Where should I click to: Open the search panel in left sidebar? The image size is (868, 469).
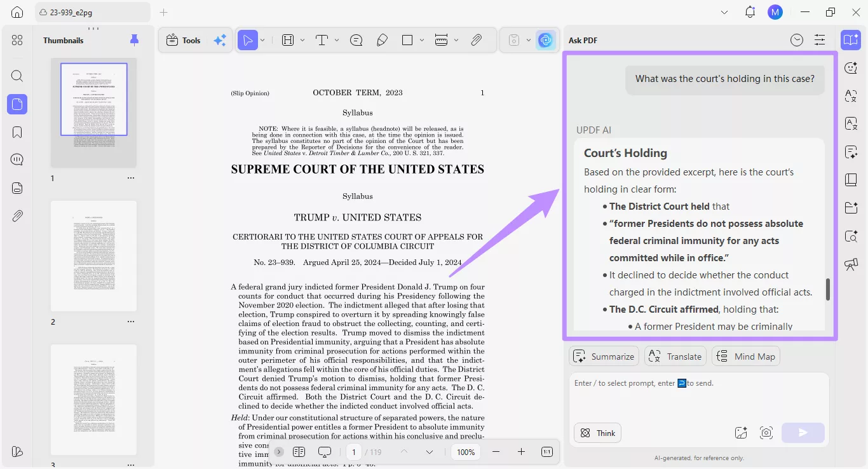click(x=17, y=76)
